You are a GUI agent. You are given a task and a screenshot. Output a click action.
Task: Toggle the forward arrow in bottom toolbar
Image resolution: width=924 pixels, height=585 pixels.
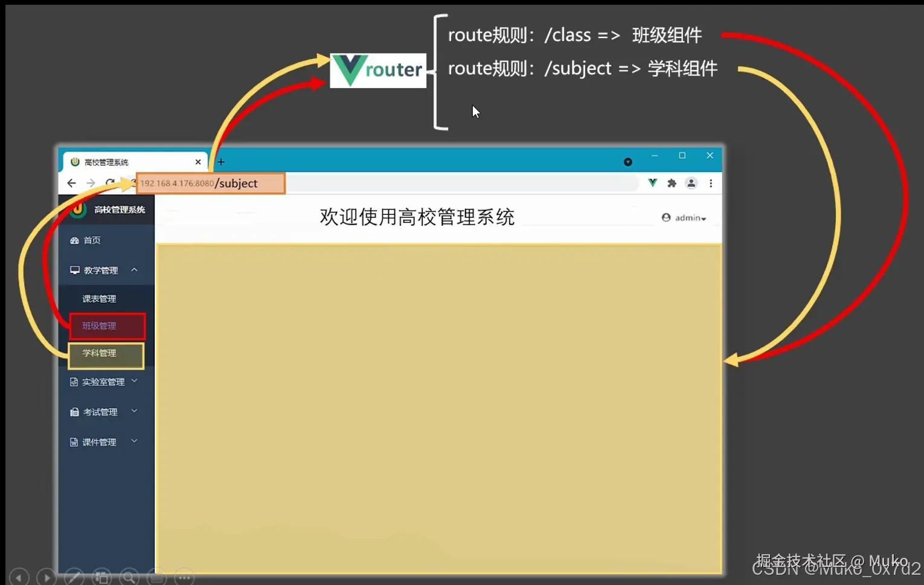click(x=46, y=578)
